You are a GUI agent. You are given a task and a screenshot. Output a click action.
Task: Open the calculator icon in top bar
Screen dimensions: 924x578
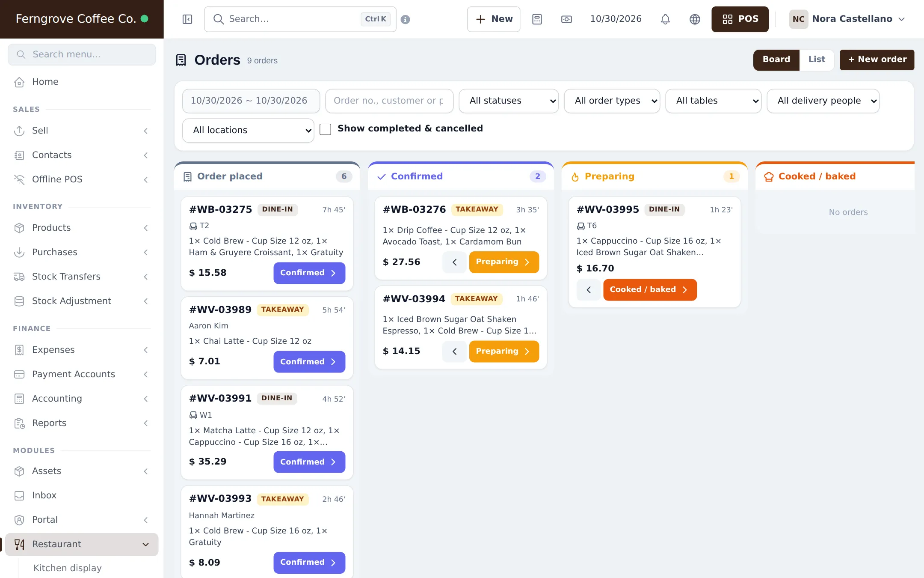[x=537, y=19]
